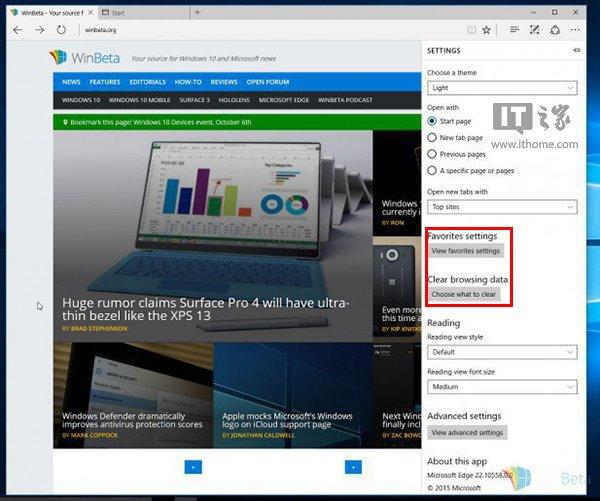Click View advanced settings button
The width and height of the screenshot is (600, 501).
pyautogui.click(x=467, y=432)
